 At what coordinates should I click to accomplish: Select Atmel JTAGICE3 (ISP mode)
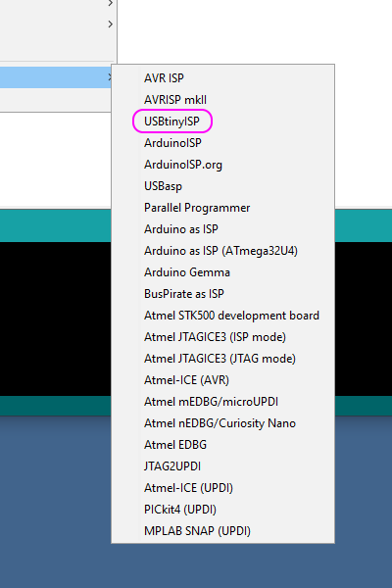pyautogui.click(x=222, y=337)
